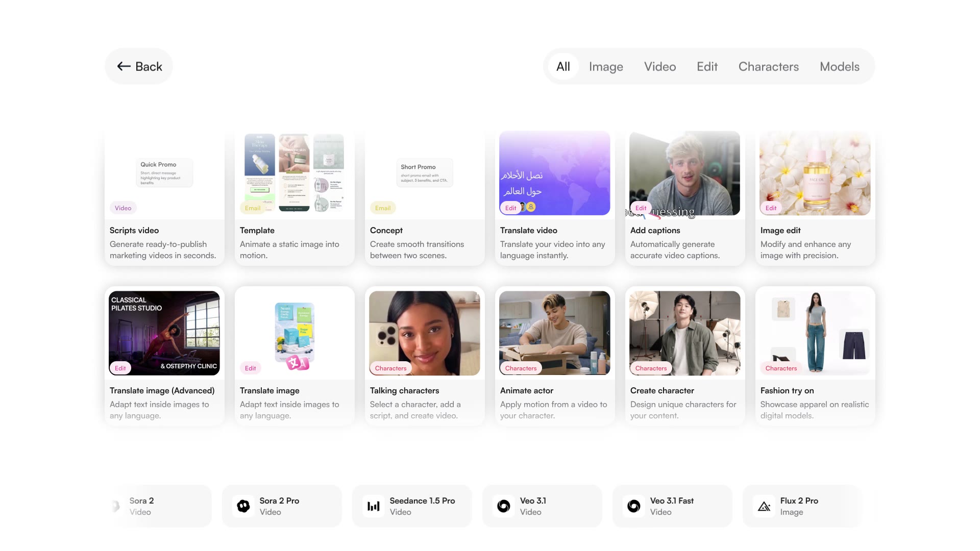The image size is (980, 551).
Task: Click the Characters badge on Fashion try on
Action: [x=781, y=368]
